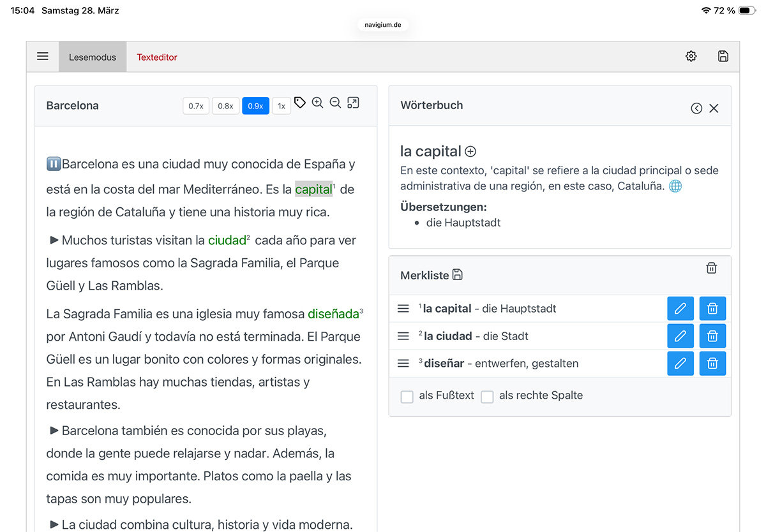Zoom in text with magnifier plus
This screenshot has height=532, width=766.
tap(317, 103)
